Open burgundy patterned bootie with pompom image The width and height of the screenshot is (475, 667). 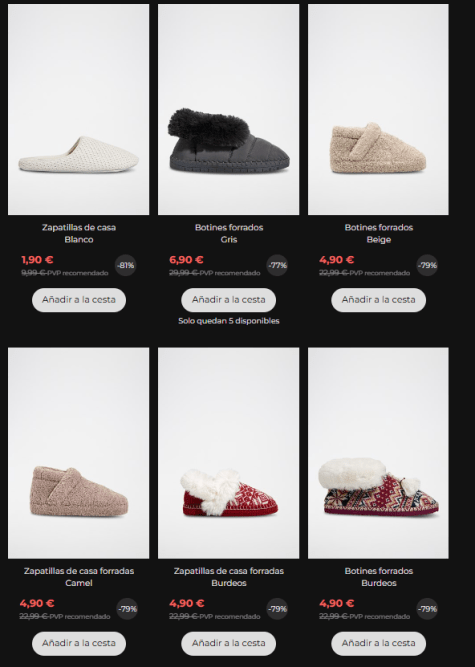[378, 453]
